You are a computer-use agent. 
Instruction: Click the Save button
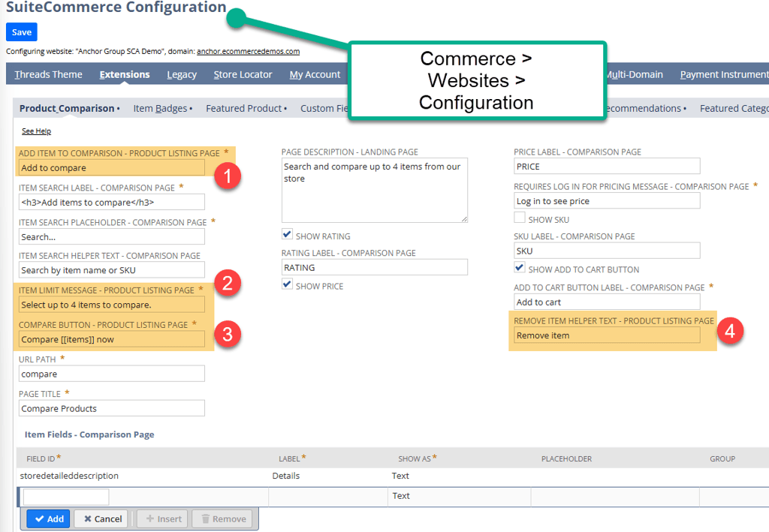point(21,32)
